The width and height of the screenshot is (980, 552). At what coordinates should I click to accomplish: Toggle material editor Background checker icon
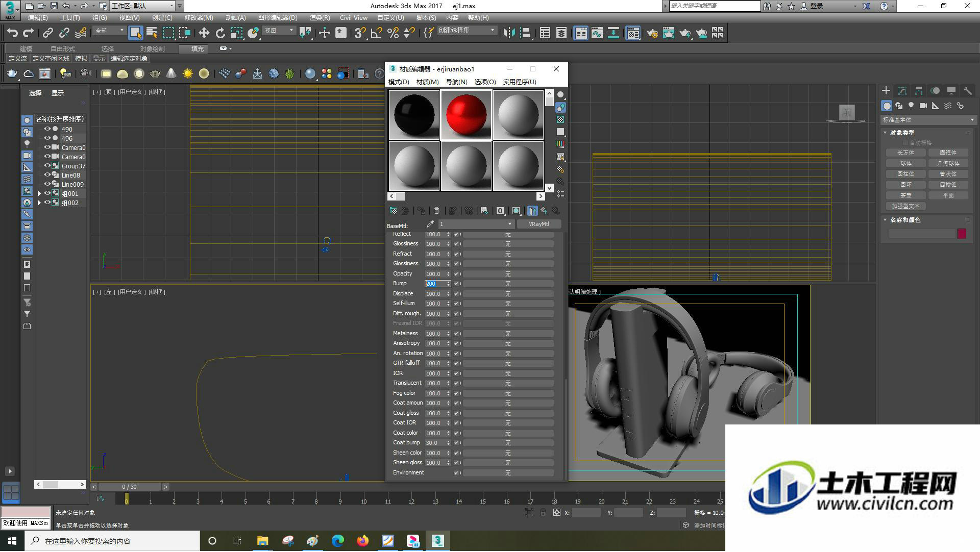[560, 119]
